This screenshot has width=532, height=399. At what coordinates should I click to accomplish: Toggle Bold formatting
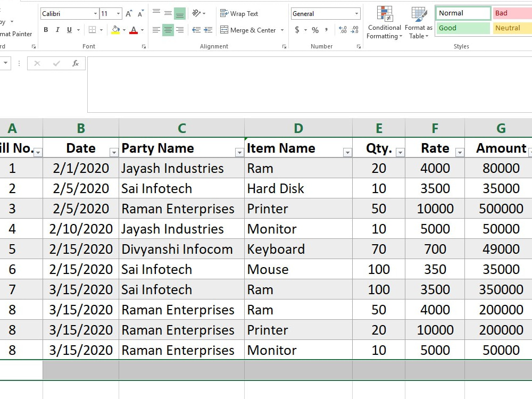(x=46, y=30)
